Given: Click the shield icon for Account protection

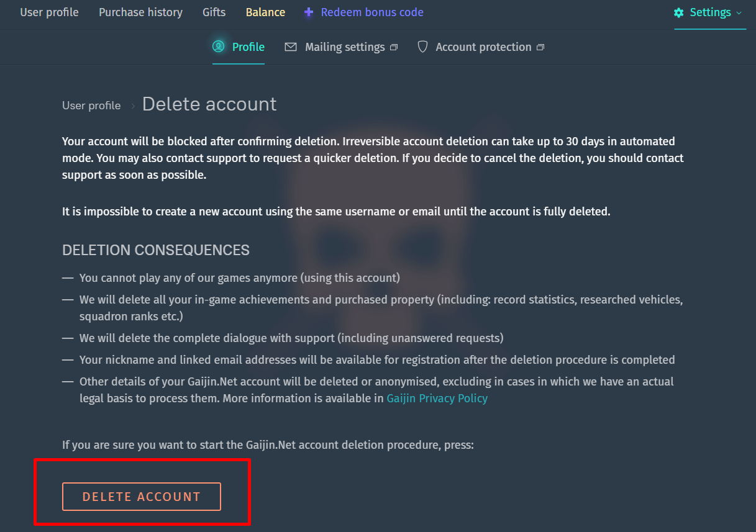Looking at the screenshot, I should coord(422,47).
